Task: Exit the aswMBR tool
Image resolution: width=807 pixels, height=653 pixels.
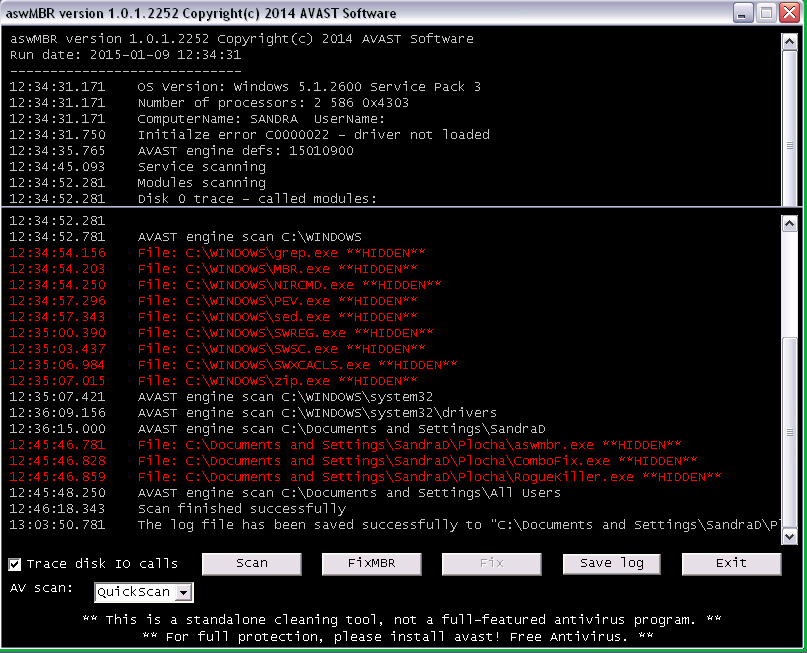Action: [731, 563]
